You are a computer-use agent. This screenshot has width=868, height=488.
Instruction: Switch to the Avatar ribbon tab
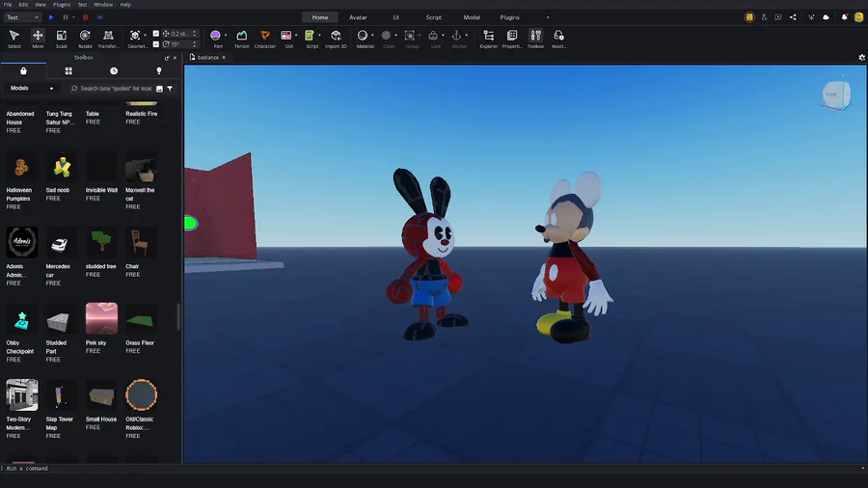[x=358, y=17]
